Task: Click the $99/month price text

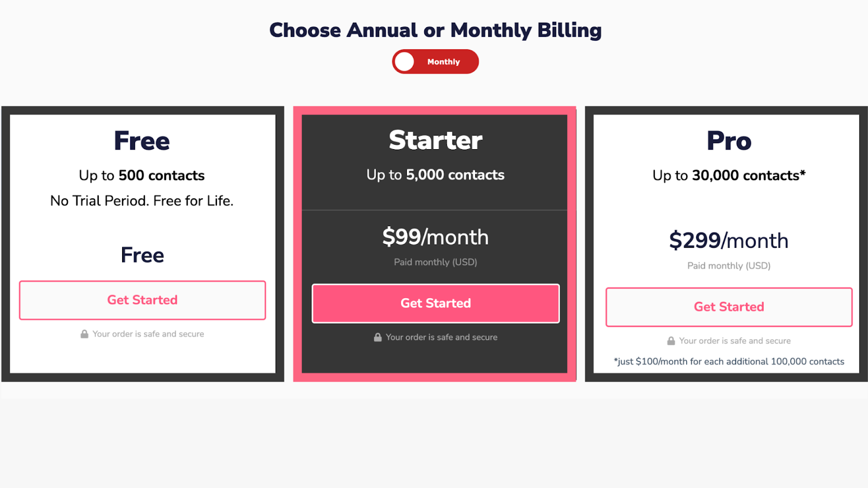Action: point(435,236)
